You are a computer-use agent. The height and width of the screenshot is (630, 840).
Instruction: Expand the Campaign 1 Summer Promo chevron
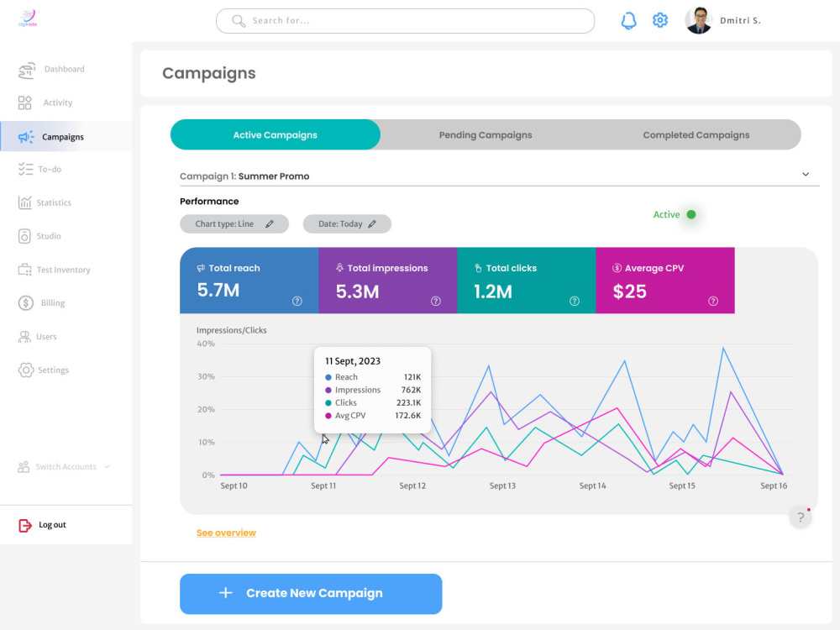pyautogui.click(x=806, y=175)
